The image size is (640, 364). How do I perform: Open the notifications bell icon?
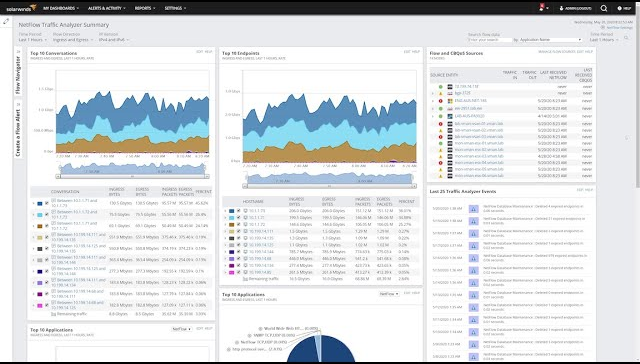[542, 8]
